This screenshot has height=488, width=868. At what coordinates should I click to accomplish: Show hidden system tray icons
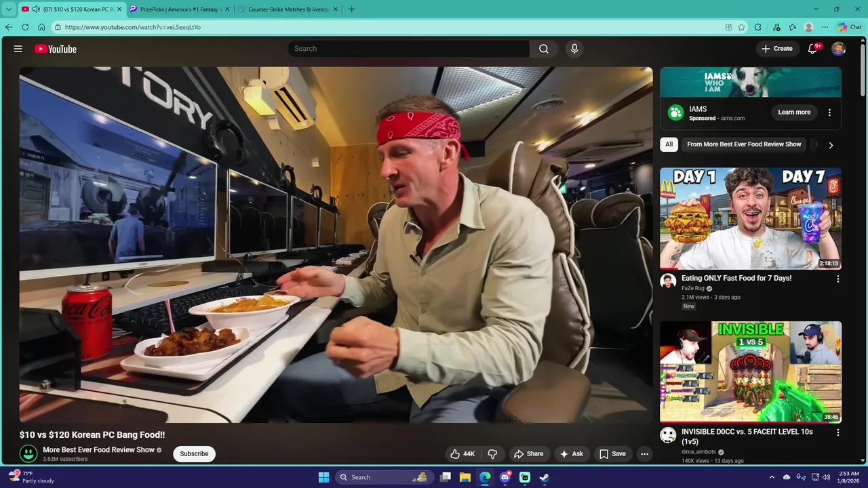coord(772,477)
